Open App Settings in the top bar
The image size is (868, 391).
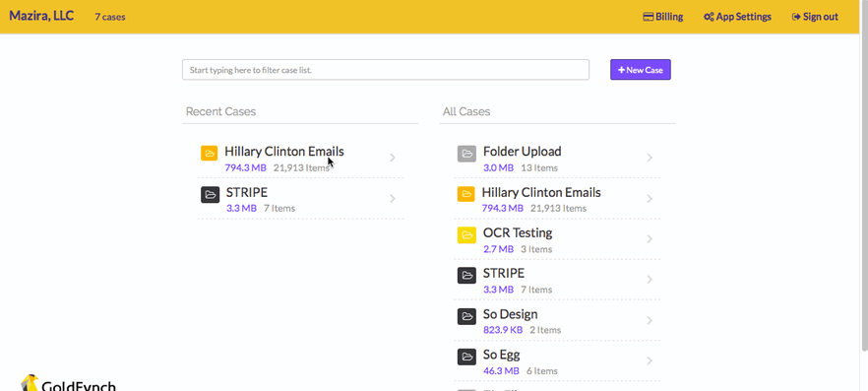coord(737,17)
